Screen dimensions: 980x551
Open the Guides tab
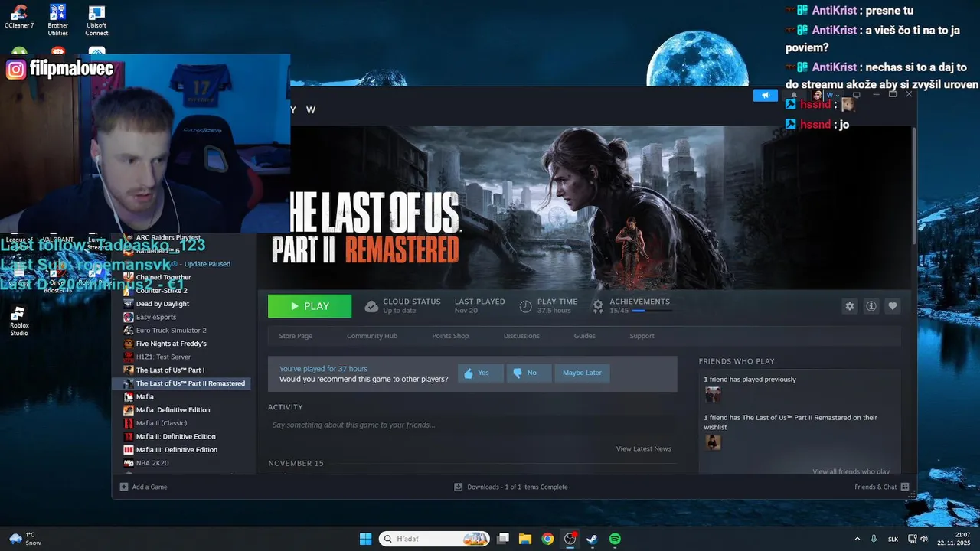click(584, 336)
